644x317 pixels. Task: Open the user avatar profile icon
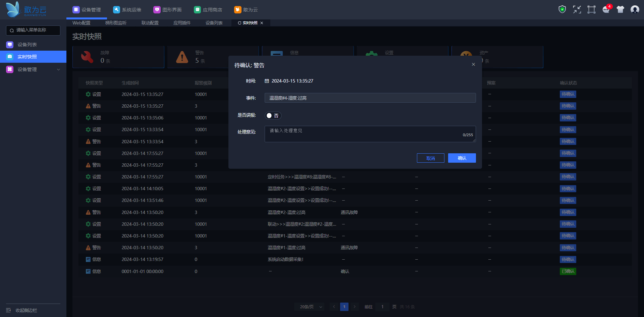tap(635, 9)
